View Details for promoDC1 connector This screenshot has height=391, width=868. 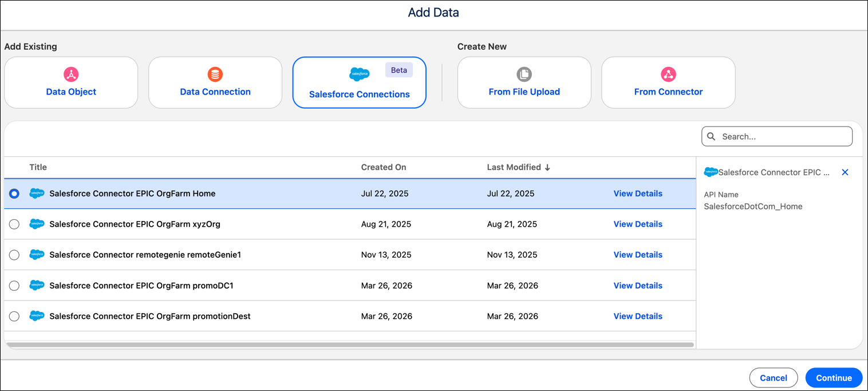638,285
